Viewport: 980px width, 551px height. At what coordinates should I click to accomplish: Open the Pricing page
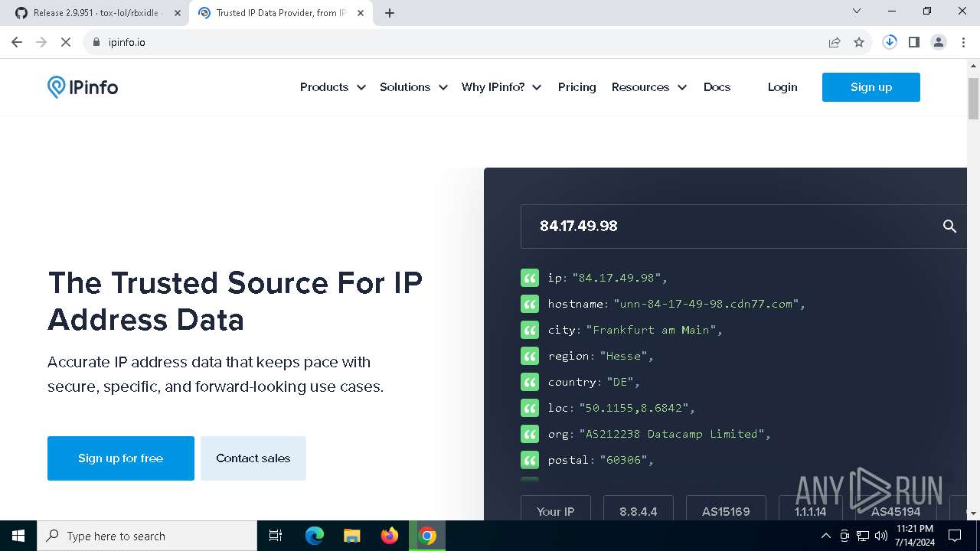(x=577, y=87)
